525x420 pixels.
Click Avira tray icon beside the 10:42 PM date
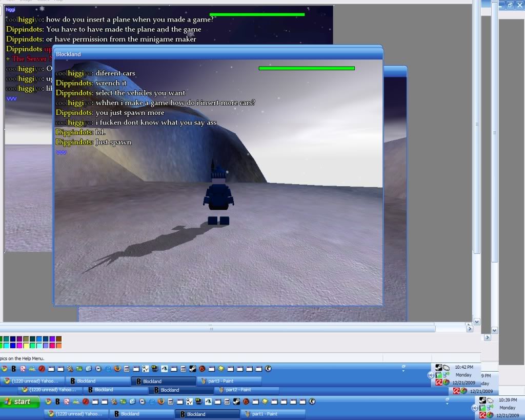pos(439,382)
